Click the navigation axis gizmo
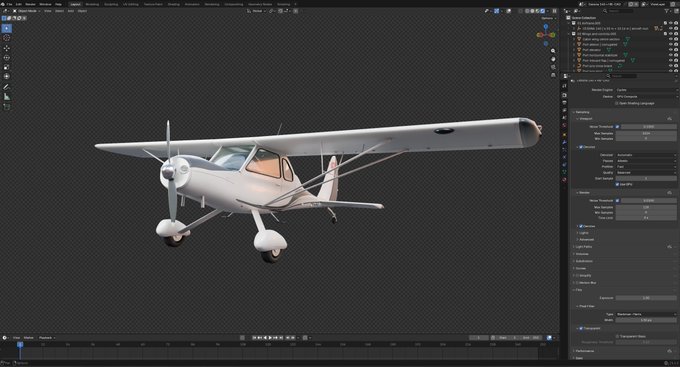 click(x=546, y=35)
